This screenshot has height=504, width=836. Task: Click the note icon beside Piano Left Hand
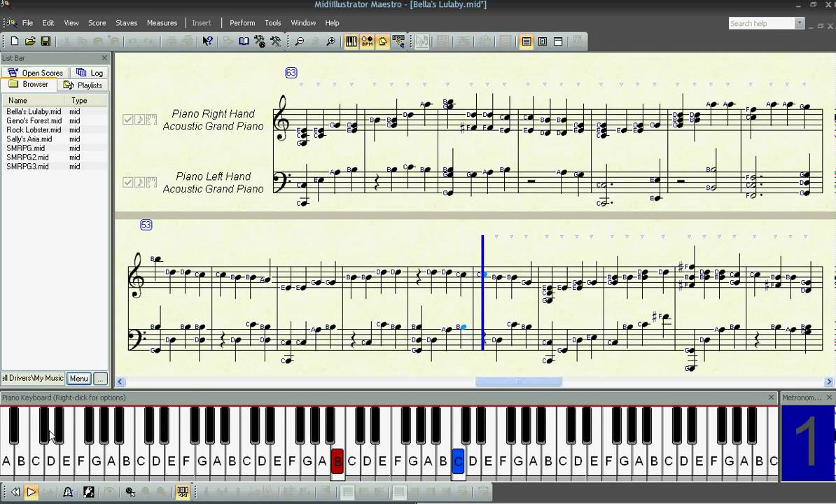click(x=140, y=182)
